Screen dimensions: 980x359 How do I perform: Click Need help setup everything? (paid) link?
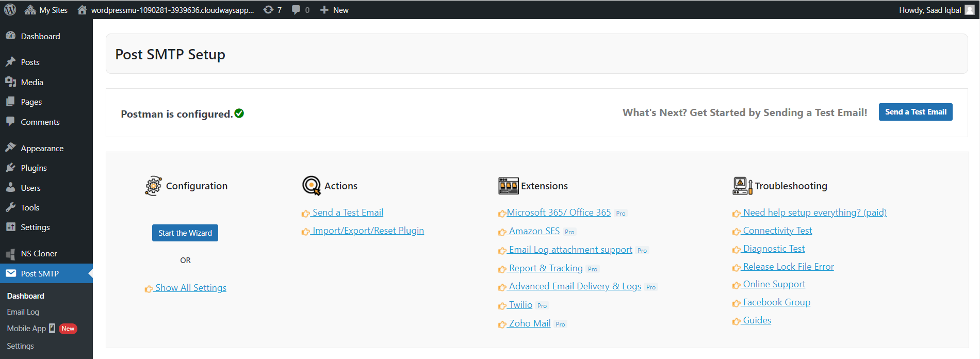coord(814,213)
